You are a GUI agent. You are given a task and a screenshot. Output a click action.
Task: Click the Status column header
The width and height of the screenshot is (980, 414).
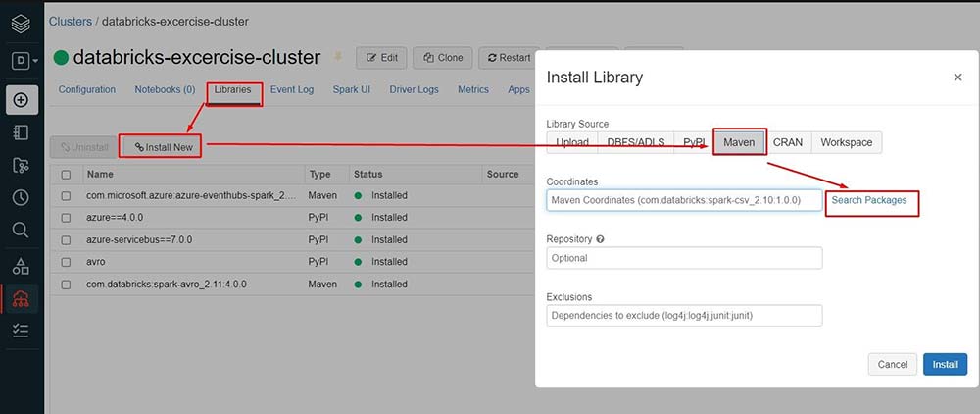click(367, 174)
